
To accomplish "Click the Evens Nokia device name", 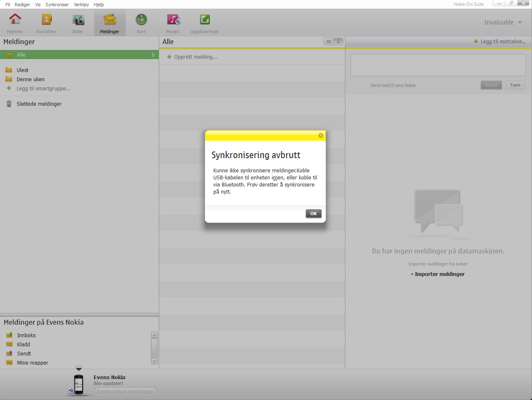I will (109, 377).
